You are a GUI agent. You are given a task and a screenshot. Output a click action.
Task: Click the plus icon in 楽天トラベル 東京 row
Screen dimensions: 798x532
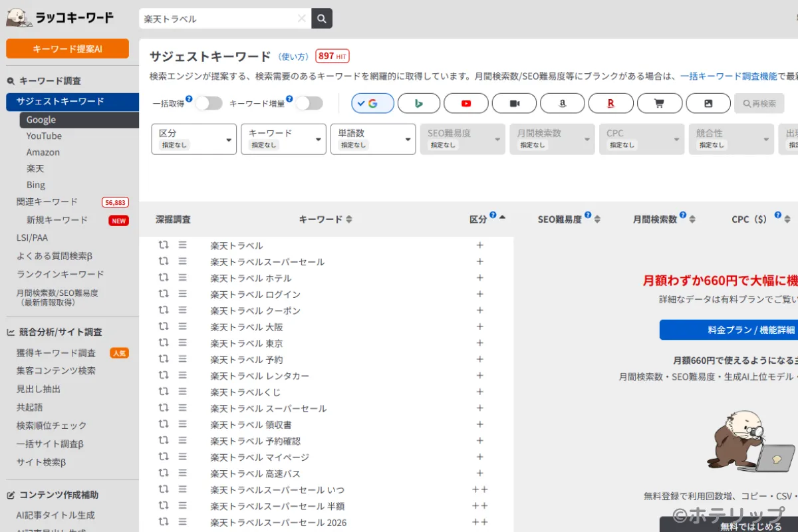480,342
